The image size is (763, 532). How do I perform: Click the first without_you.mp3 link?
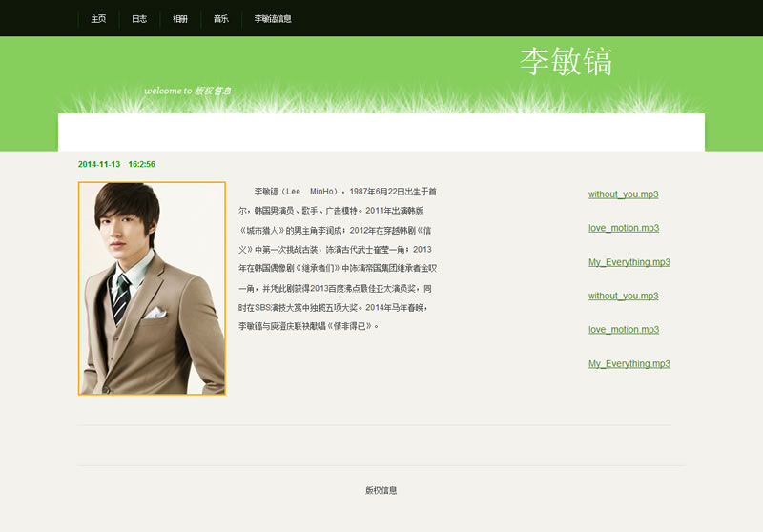click(623, 194)
